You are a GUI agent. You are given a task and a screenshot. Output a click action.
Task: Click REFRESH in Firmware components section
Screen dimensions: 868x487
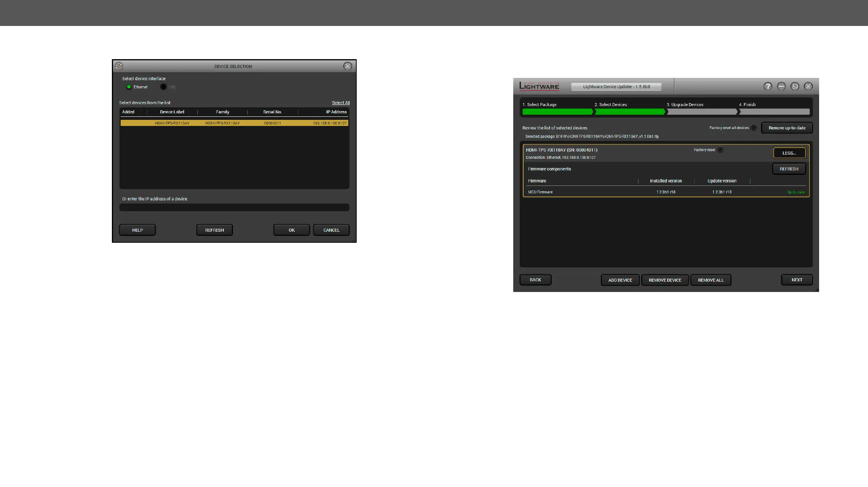pyautogui.click(x=789, y=169)
